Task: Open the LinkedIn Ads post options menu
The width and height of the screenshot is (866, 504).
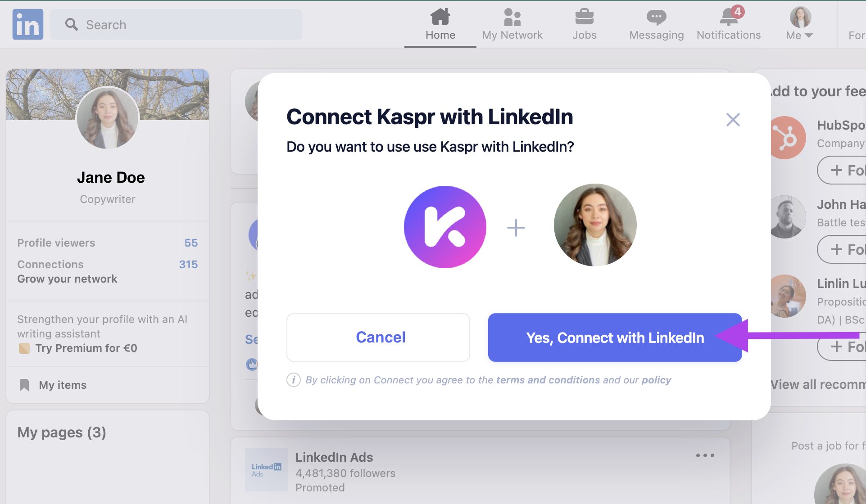Action: pyautogui.click(x=705, y=455)
